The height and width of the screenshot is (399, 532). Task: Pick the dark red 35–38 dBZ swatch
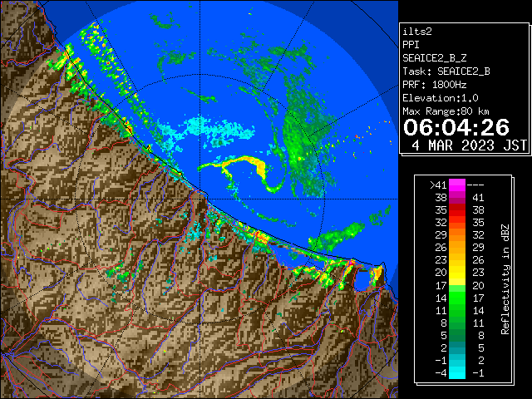(x=457, y=209)
